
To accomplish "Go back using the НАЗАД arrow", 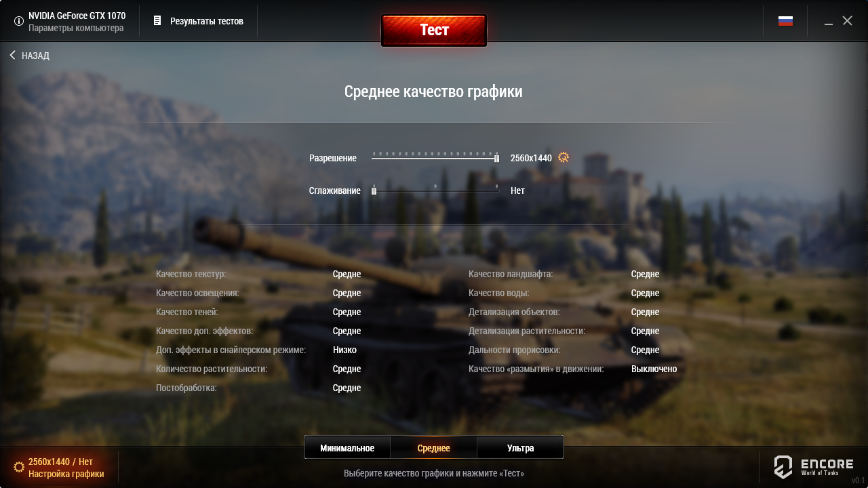I will coord(12,55).
